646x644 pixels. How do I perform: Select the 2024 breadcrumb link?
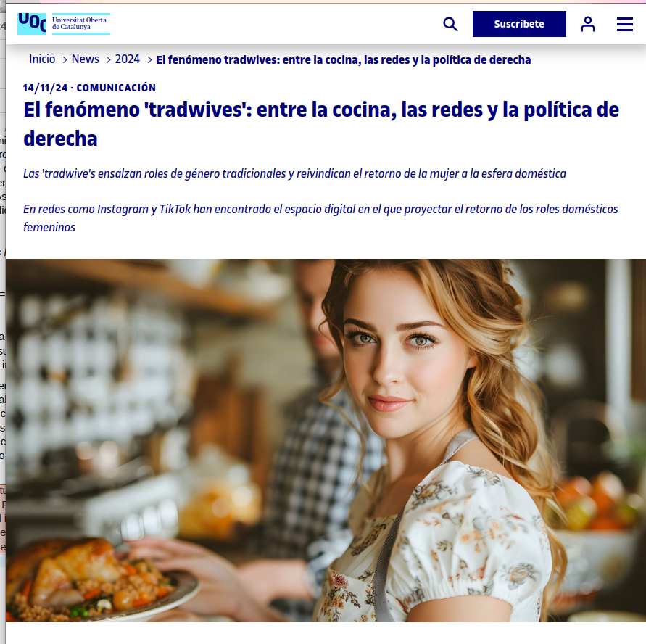[x=128, y=59]
